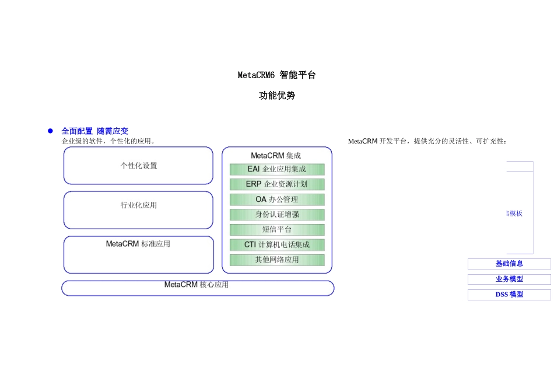Select the 身份认证增强 bar
The height and width of the screenshot is (392, 554).
277,215
